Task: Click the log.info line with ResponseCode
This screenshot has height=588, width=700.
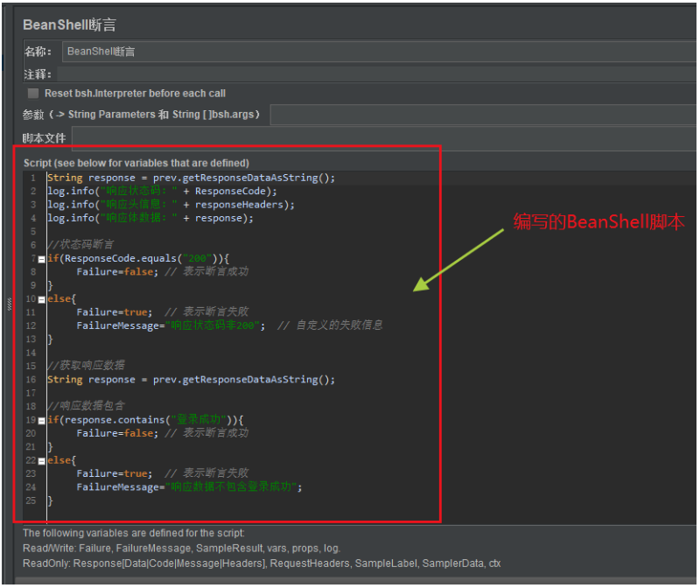Action: (x=162, y=191)
